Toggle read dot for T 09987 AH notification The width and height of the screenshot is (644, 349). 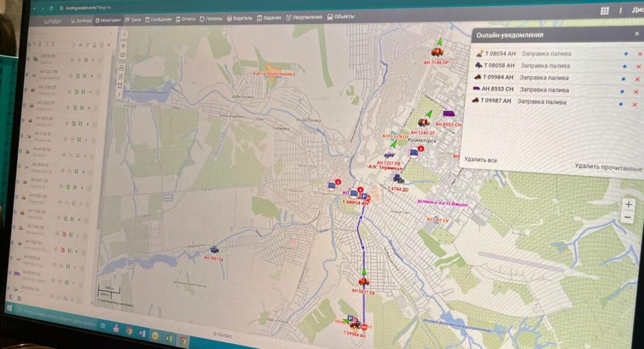[621, 104]
